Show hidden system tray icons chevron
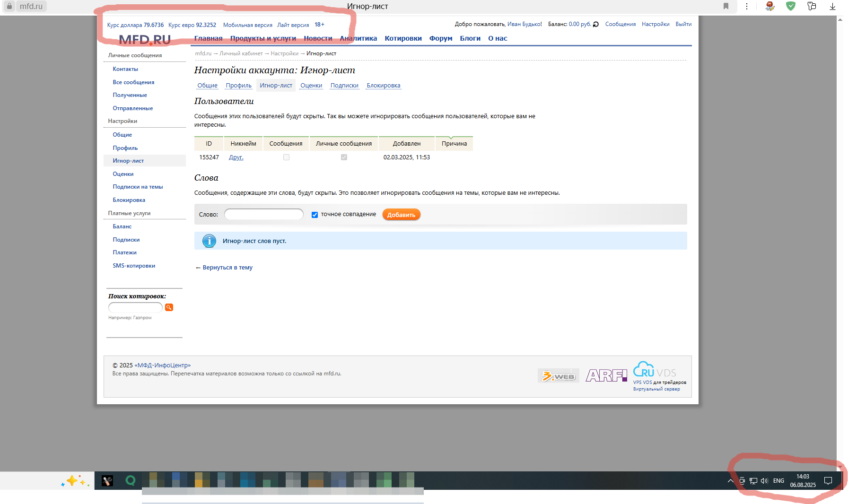Viewport: 848px width, 504px height. click(730, 481)
